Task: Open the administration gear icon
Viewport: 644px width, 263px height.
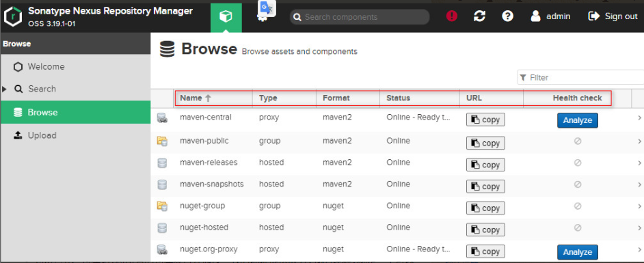Action: click(263, 18)
